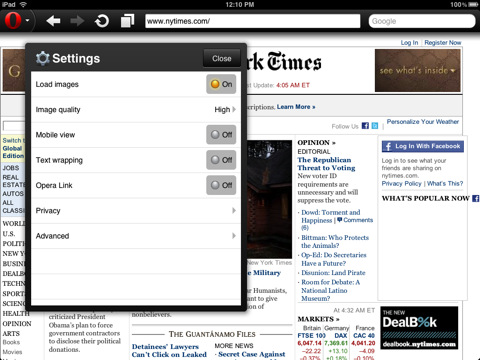Open U.S. in left navigation
Viewport: 480px width, 360px height.
[9, 234]
